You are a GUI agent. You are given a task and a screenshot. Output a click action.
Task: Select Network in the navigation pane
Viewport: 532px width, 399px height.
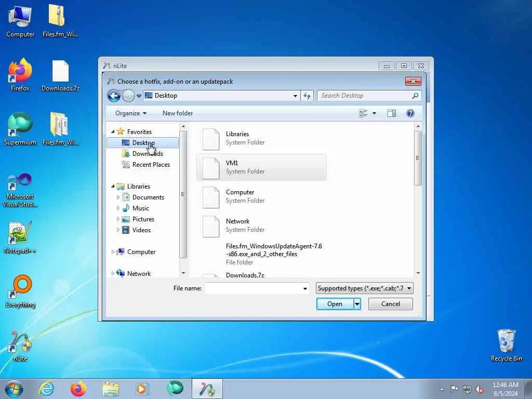tap(134, 273)
